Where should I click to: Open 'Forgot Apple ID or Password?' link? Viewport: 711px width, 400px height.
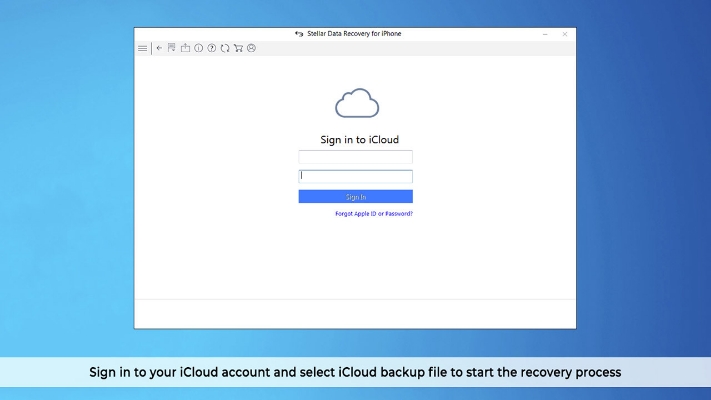coord(374,214)
